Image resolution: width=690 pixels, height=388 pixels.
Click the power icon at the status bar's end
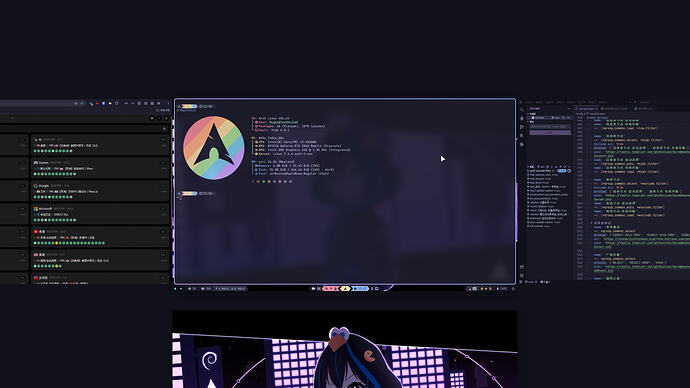(x=513, y=289)
